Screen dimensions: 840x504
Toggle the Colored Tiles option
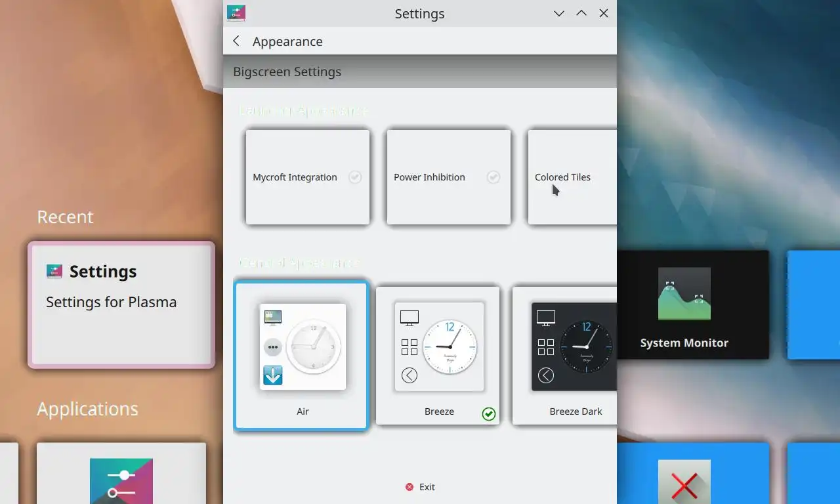pyautogui.click(x=572, y=177)
